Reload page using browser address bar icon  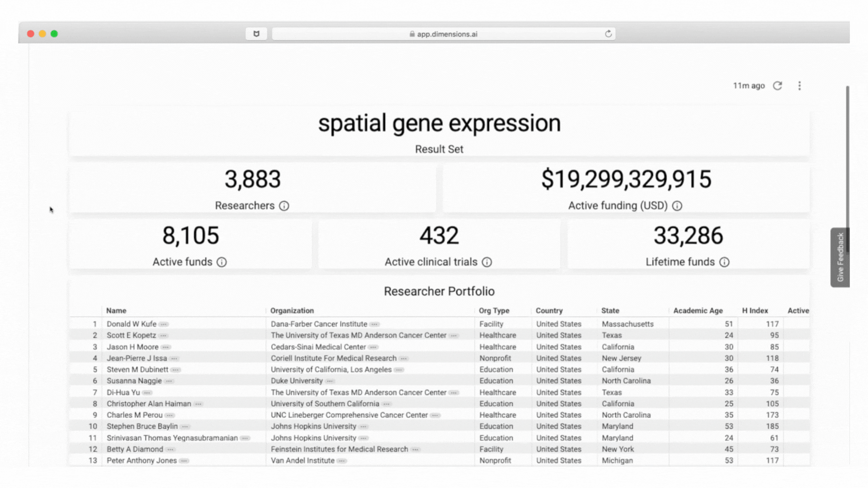click(608, 34)
